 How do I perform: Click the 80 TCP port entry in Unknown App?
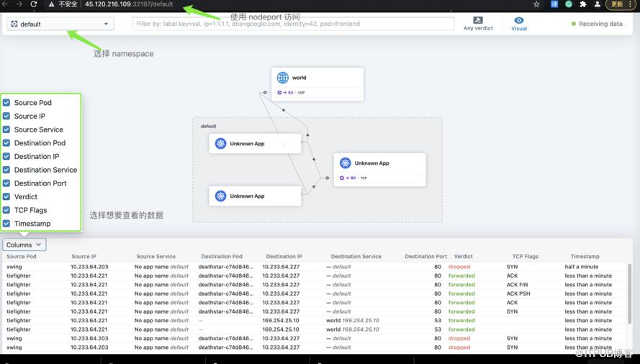point(380,178)
